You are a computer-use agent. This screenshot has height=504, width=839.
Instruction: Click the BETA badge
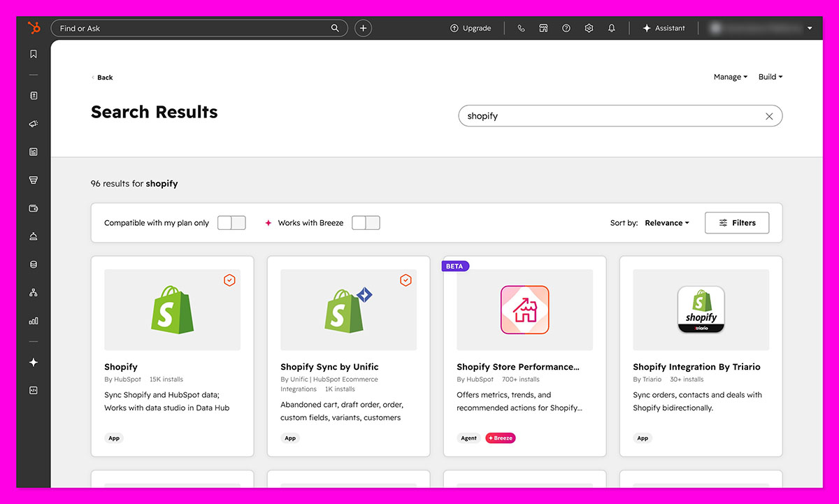454,266
